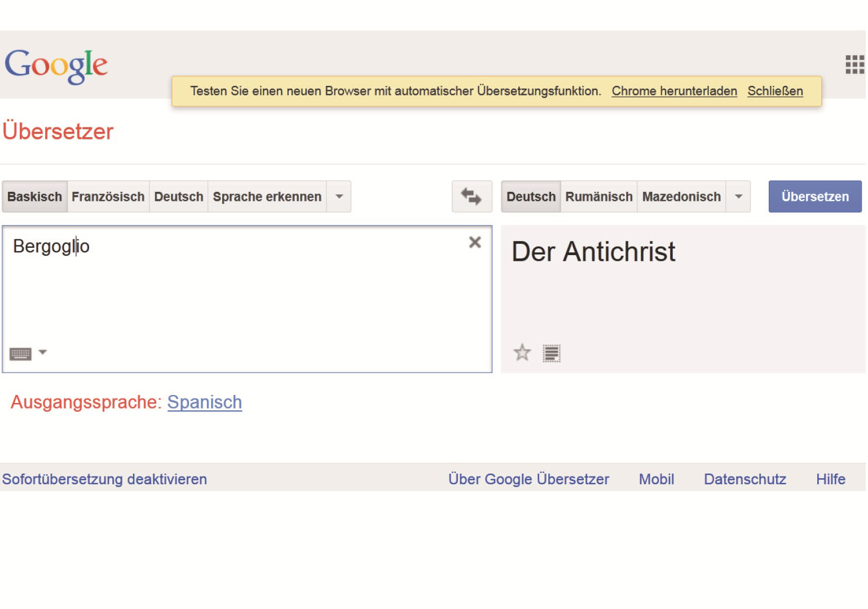Set target language to Rumänisch
Viewport: 868px width, 609px height.
click(598, 196)
